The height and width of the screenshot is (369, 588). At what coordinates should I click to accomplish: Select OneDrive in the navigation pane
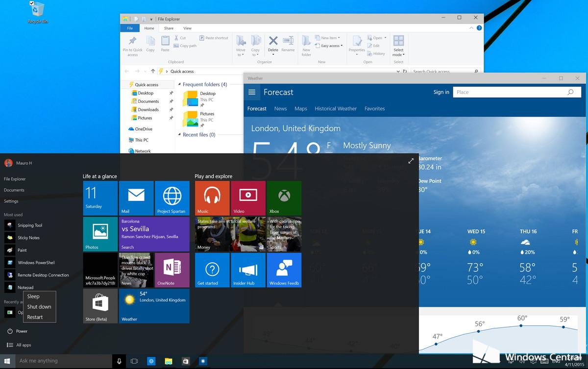(x=140, y=129)
